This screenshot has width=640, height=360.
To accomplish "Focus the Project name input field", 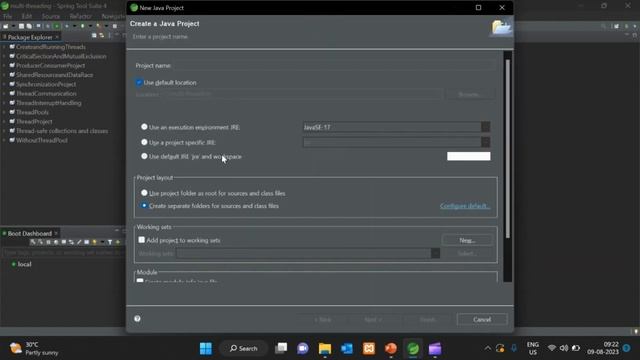I will (x=335, y=65).
